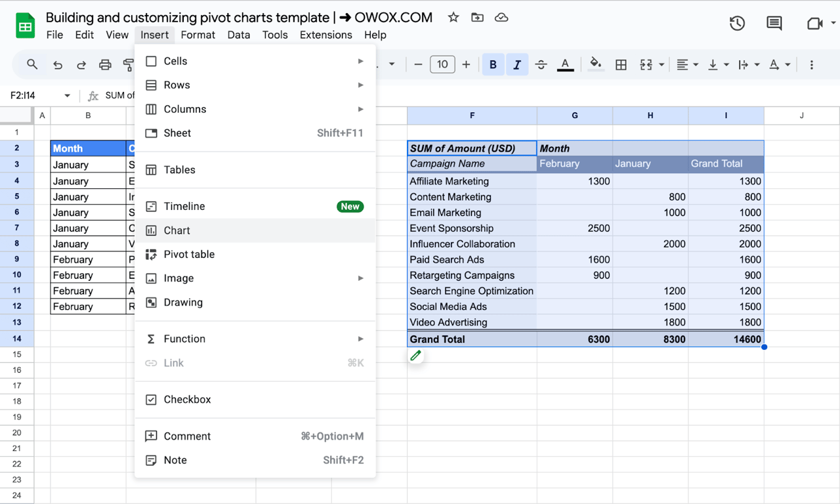The width and height of the screenshot is (840, 504).
Task: Check cloud save status icon
Action: pyautogui.click(x=501, y=18)
